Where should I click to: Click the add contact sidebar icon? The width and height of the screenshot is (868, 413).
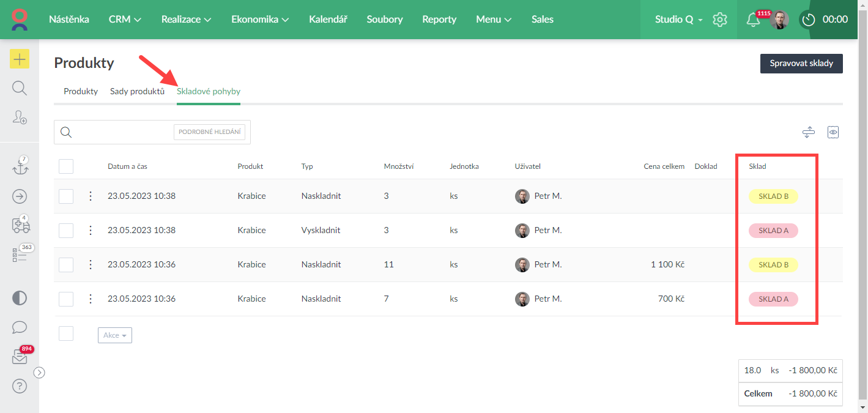(20, 117)
